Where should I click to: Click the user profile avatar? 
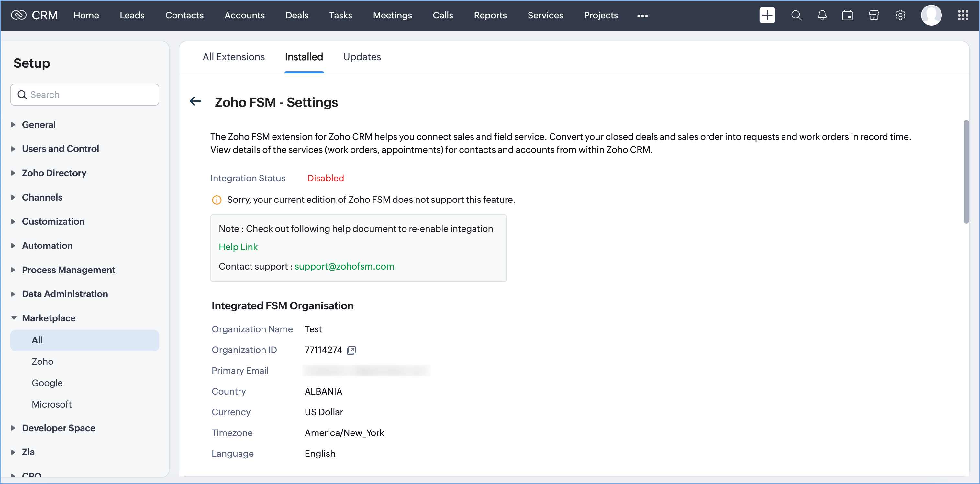pos(930,15)
